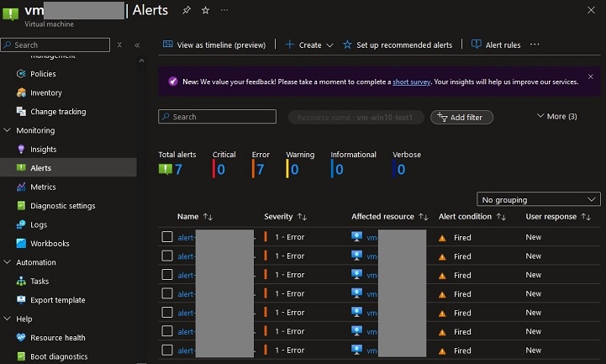Collapse the Help section
The width and height of the screenshot is (606, 364).
(7, 319)
